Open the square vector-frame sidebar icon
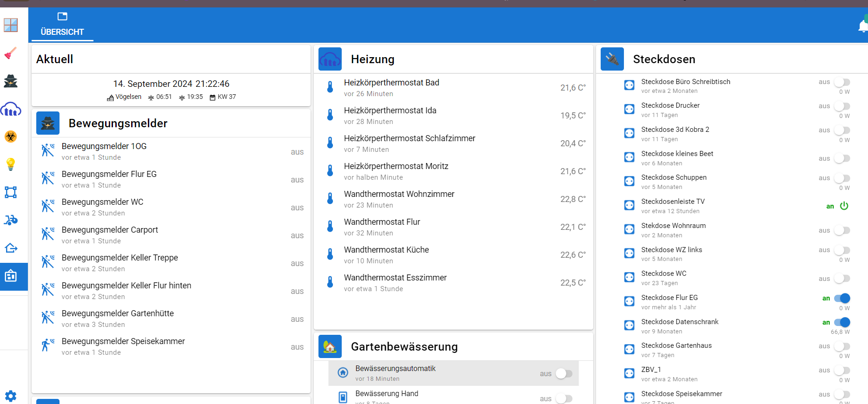This screenshot has height=404, width=868. click(x=11, y=192)
